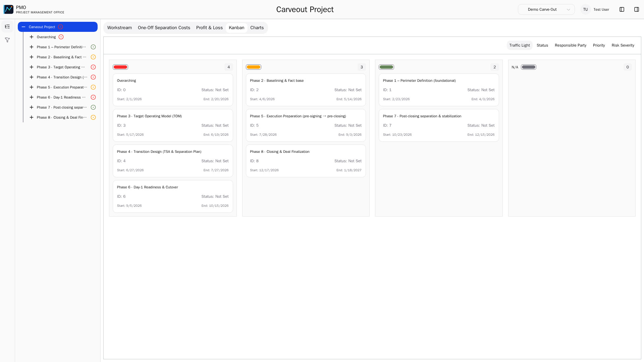Toggle the right panel icon in the top-right corner
This screenshot has height=362, width=644.
click(637, 9)
